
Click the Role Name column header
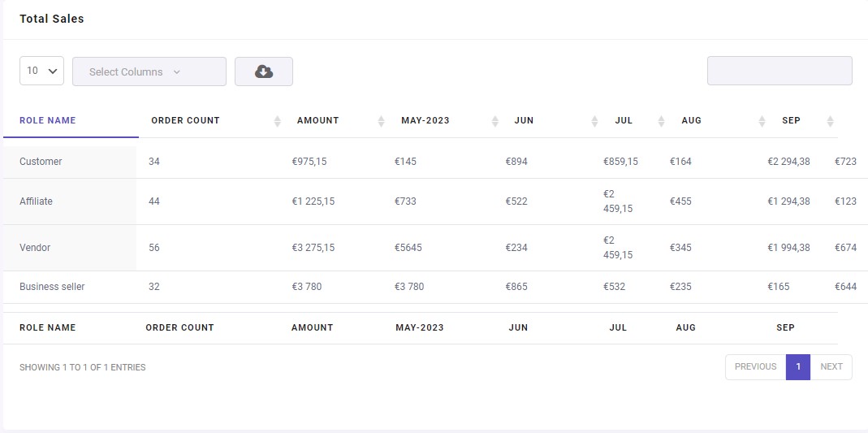48,120
